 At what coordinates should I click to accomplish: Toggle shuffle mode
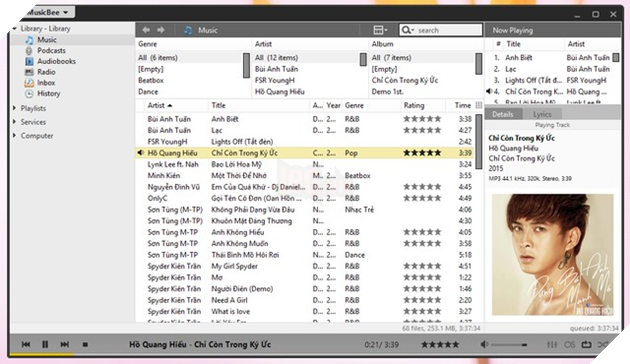[603, 345]
